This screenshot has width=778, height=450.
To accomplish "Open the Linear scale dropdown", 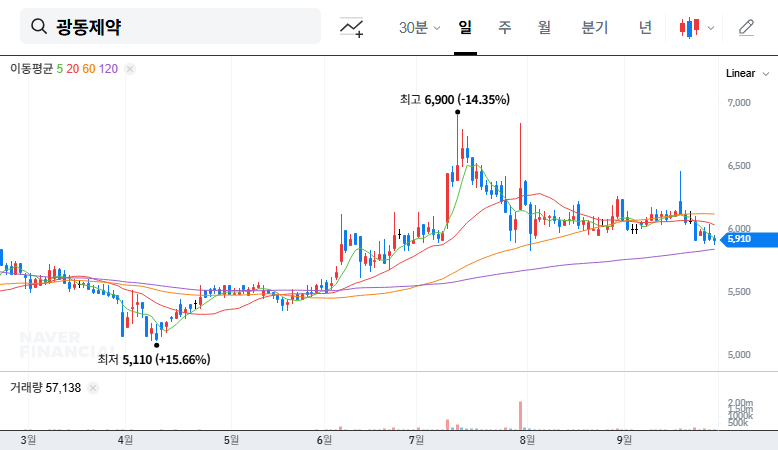I will pos(747,73).
